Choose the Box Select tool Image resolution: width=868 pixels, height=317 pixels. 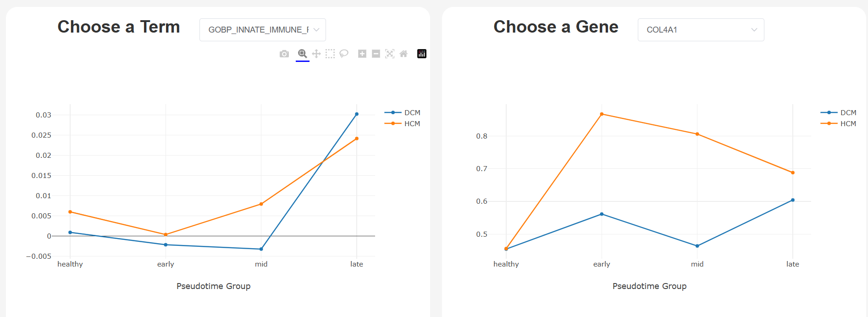pos(330,54)
